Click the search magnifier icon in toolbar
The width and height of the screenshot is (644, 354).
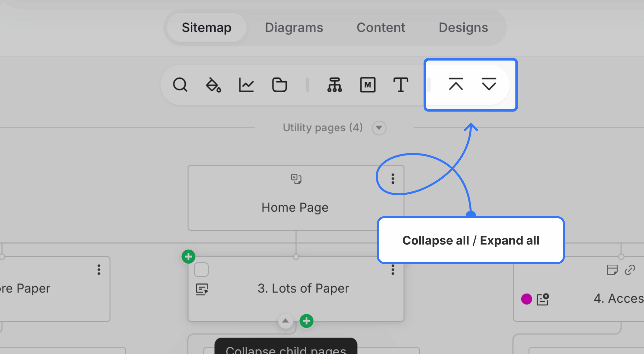pos(180,85)
